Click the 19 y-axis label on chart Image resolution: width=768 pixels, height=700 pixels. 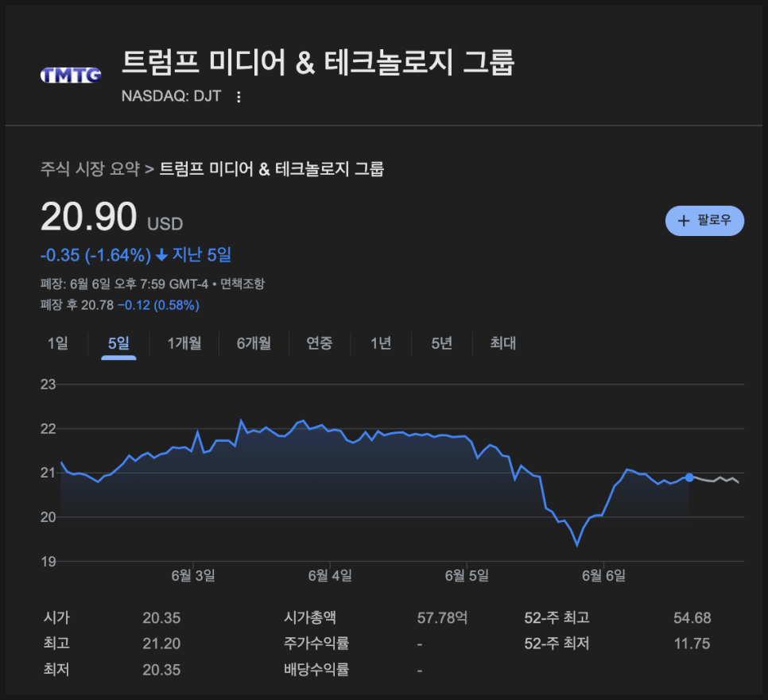coord(48,562)
